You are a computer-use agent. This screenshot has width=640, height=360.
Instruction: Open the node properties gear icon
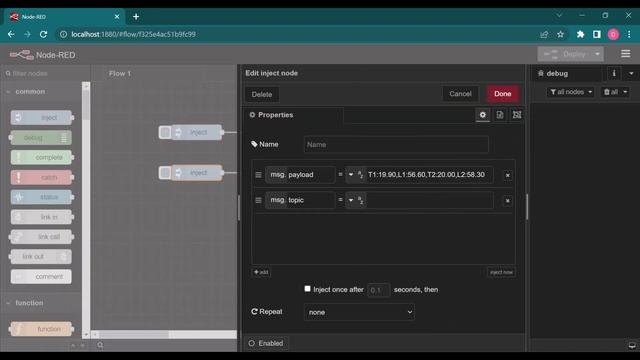482,115
